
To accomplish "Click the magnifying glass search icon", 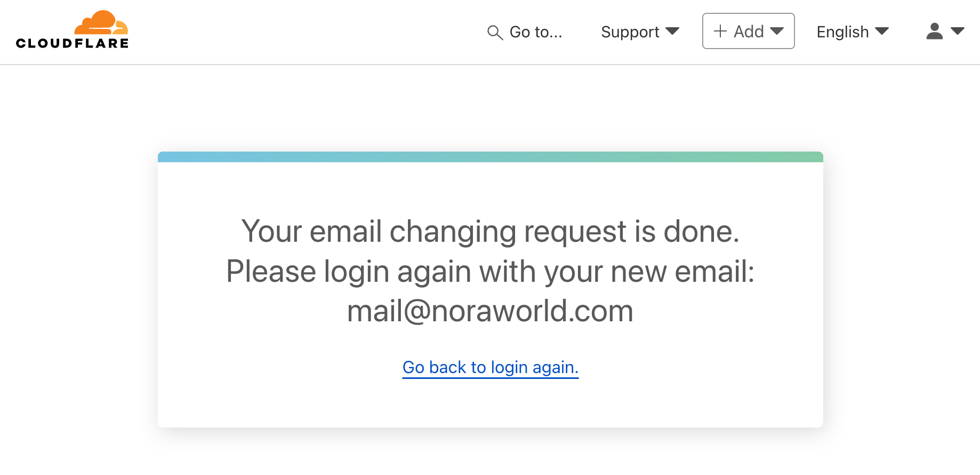I will click(495, 33).
